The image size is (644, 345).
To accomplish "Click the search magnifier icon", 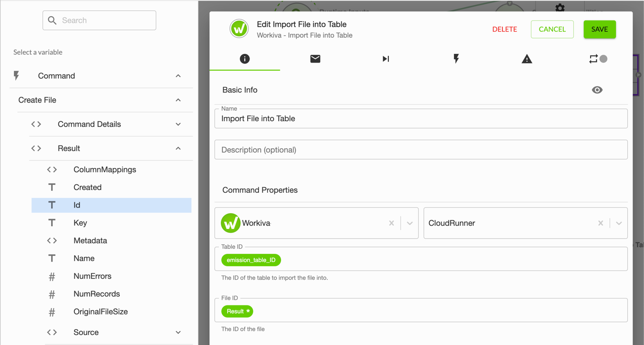I will 52,21.
